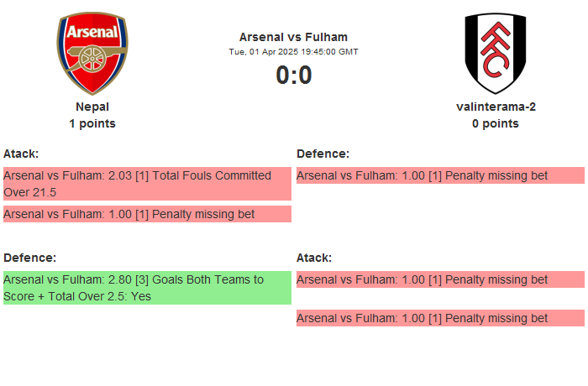The width and height of the screenshot is (588, 386).
Task: Select the Arsenal vs Fulham match title
Action: (x=293, y=37)
